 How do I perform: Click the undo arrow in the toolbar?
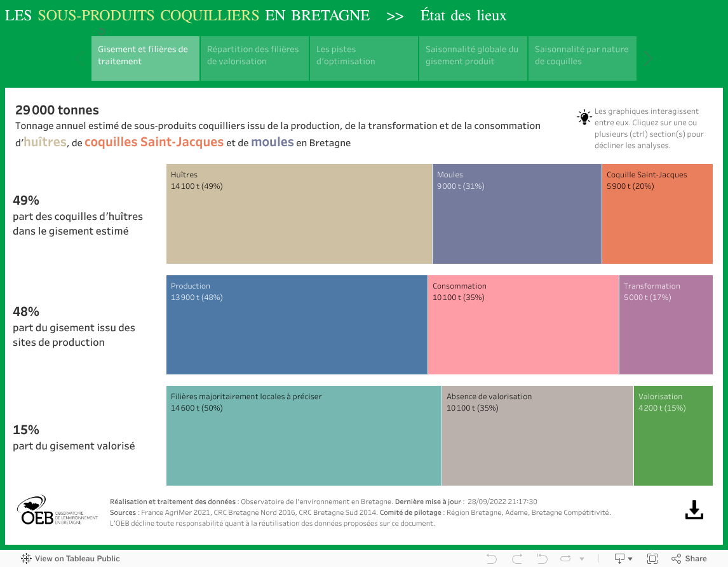coord(491,559)
